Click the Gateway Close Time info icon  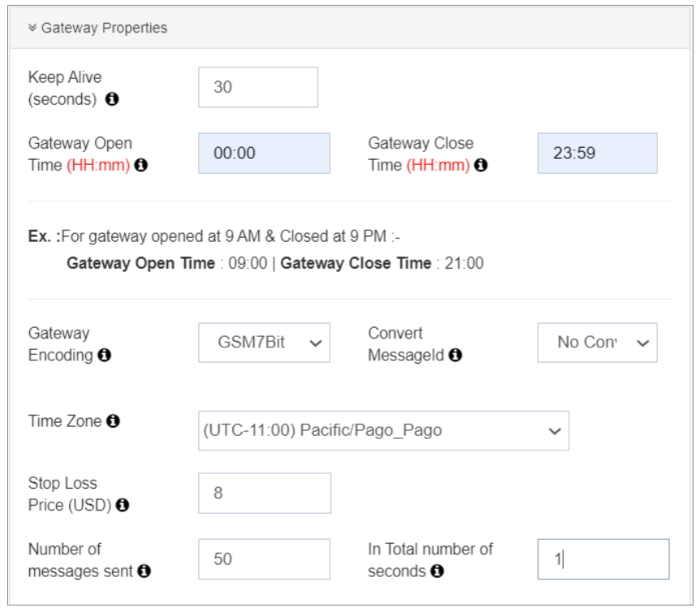(481, 166)
